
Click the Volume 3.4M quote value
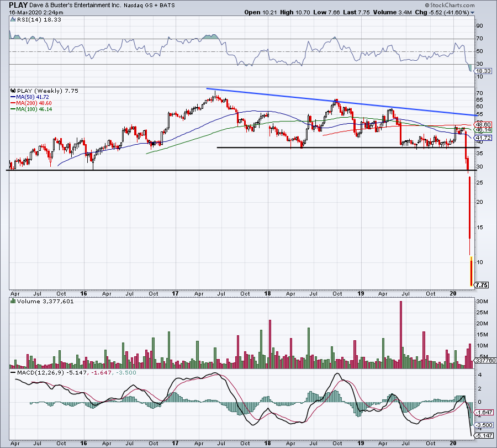click(392, 13)
